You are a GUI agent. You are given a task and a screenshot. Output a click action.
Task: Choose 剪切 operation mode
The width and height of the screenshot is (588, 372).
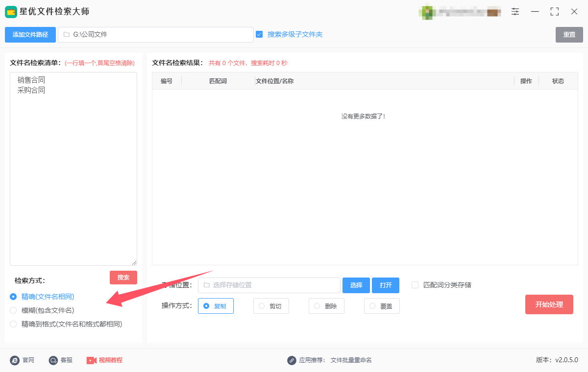pos(271,306)
